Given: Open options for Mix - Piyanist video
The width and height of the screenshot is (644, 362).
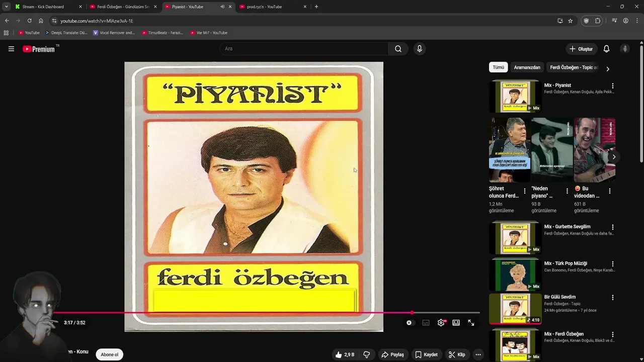Looking at the screenshot, I should pyautogui.click(x=612, y=86).
